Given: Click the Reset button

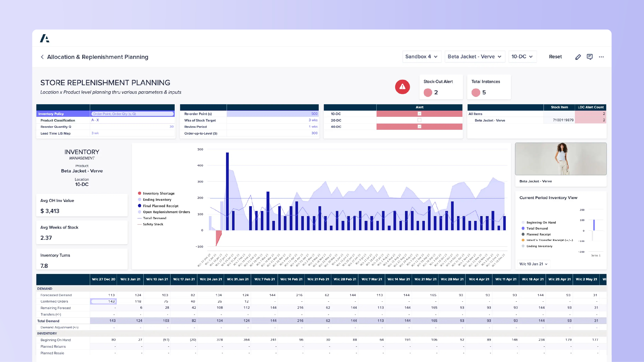Looking at the screenshot, I should pyautogui.click(x=555, y=57).
